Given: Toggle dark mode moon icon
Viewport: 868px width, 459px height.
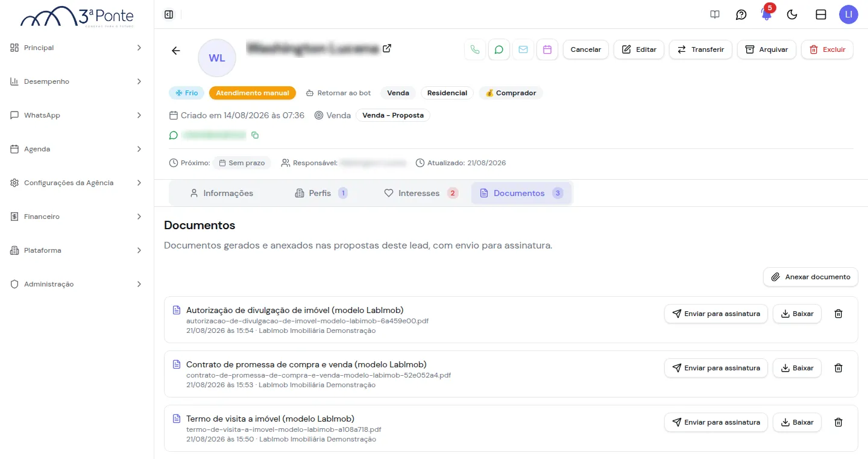Looking at the screenshot, I should tap(793, 14).
